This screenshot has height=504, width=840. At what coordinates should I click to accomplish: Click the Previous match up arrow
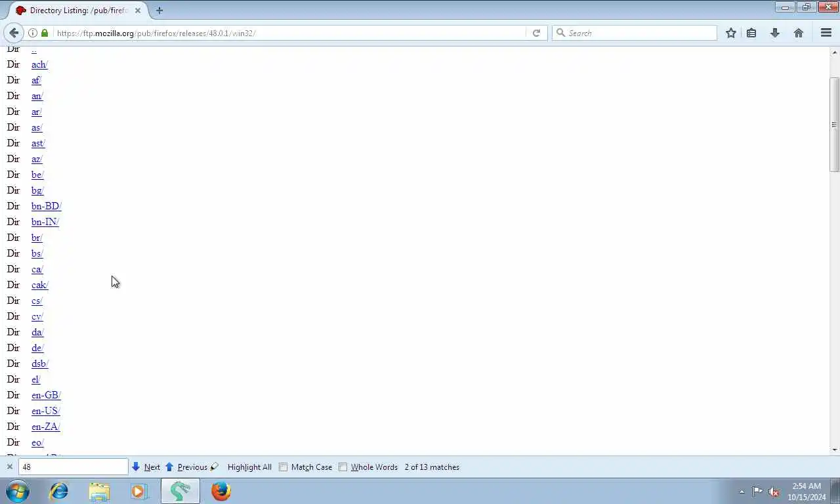[169, 467]
